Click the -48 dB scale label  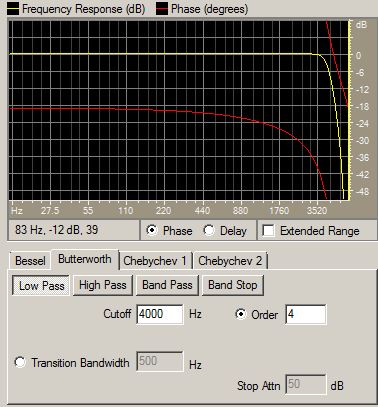[362, 192]
